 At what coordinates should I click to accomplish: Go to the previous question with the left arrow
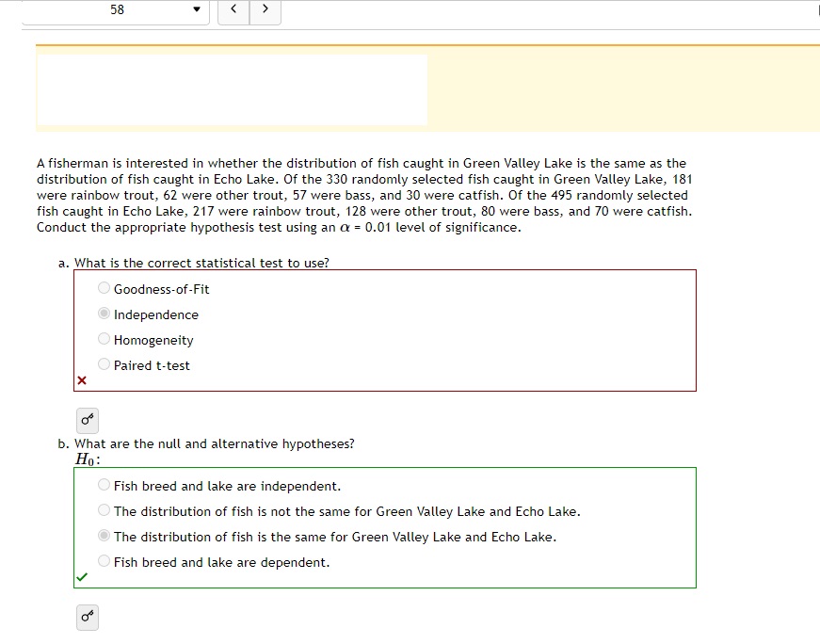233,8
